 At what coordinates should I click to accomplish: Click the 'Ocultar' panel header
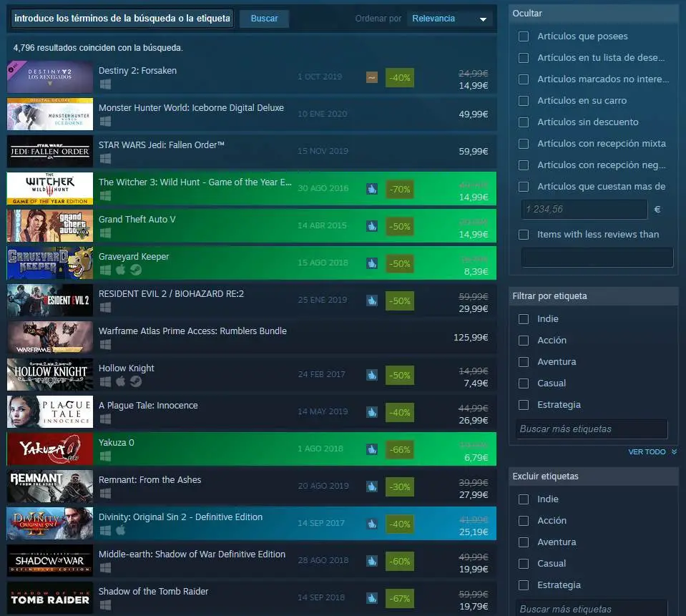pos(594,14)
